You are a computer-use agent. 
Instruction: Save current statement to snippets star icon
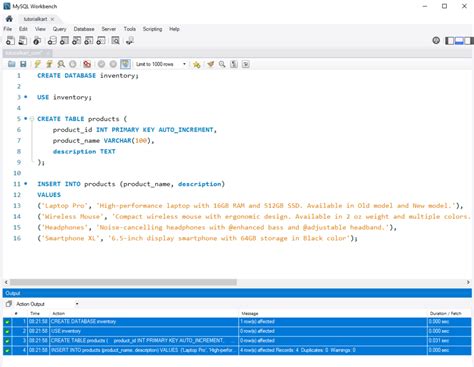click(x=197, y=64)
